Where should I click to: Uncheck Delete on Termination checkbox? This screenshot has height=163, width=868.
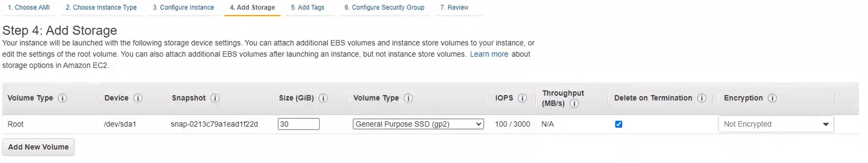click(619, 124)
